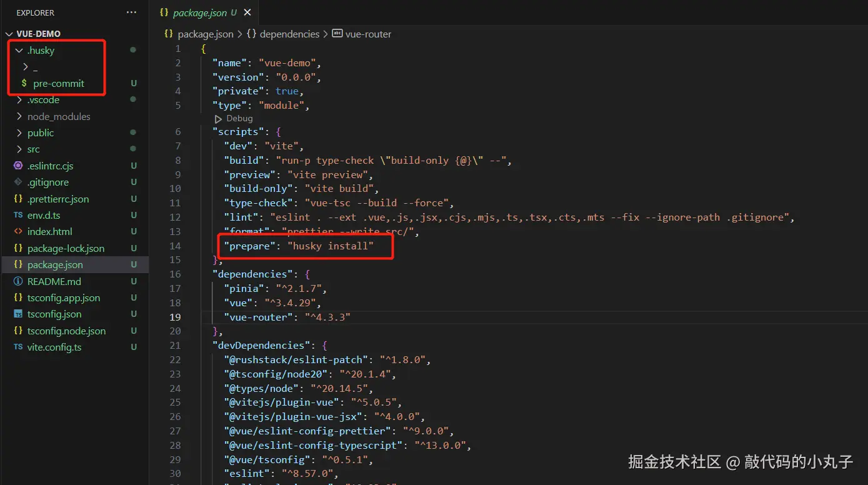Screen dimensions: 868x485
Task: Click the untracked U badge beside pre-commit
Action: coord(133,84)
